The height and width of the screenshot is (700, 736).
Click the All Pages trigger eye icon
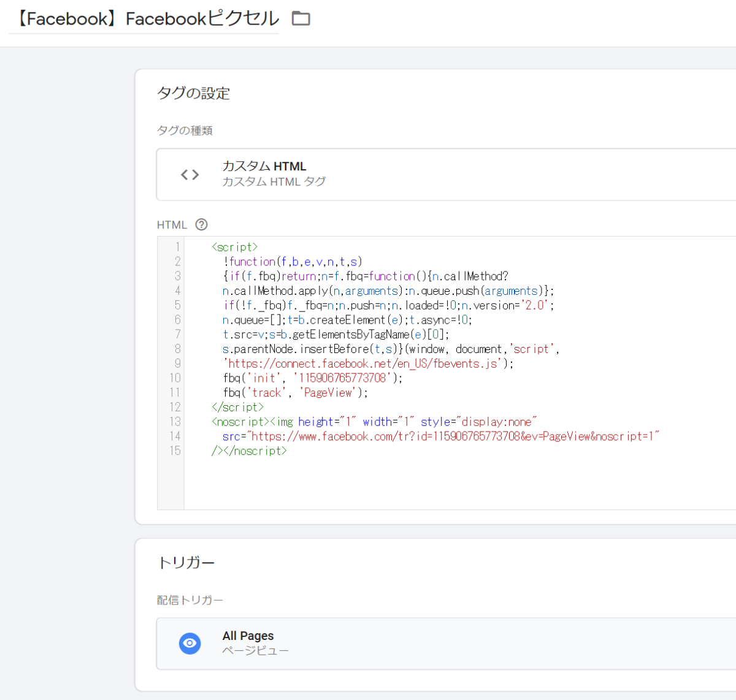click(190, 643)
